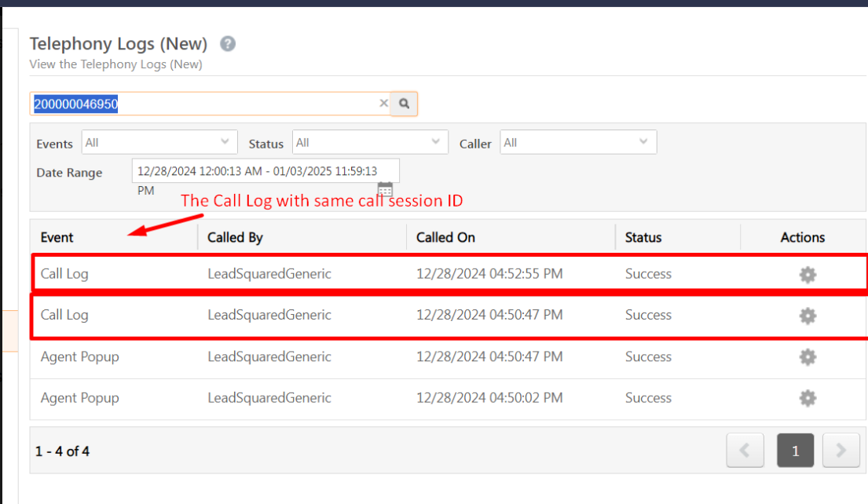Open actions gear for 04:50:47 PM Agent Popup

tap(808, 357)
